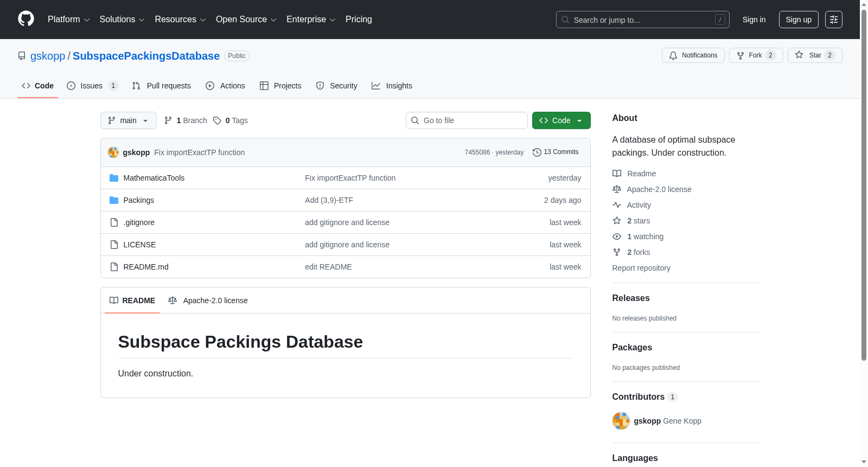Click the eye icon beside 1 watching
Image resolution: width=868 pixels, height=467 pixels.
(x=617, y=236)
